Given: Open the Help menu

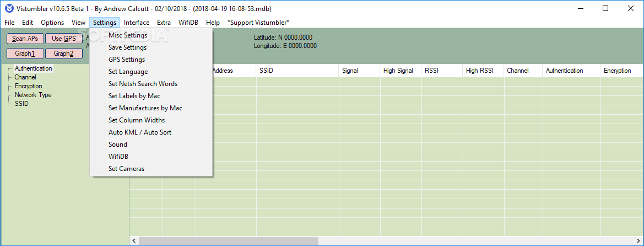Looking at the screenshot, I should tap(213, 23).
